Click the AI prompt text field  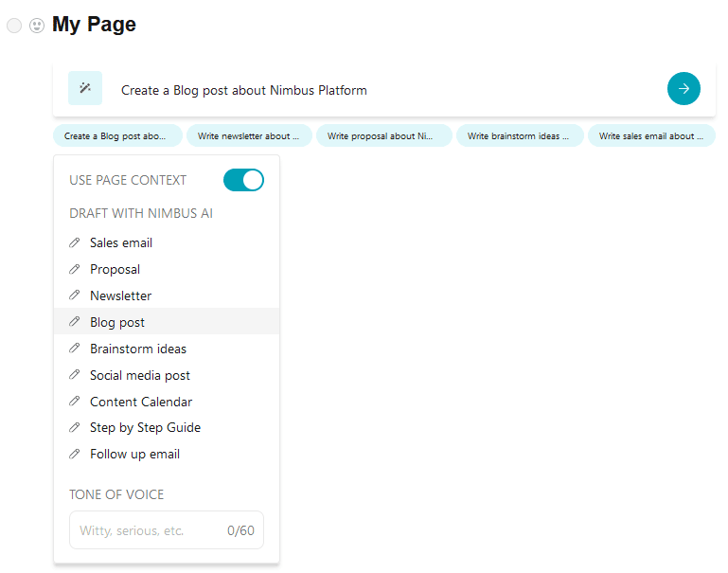pyautogui.click(x=385, y=90)
